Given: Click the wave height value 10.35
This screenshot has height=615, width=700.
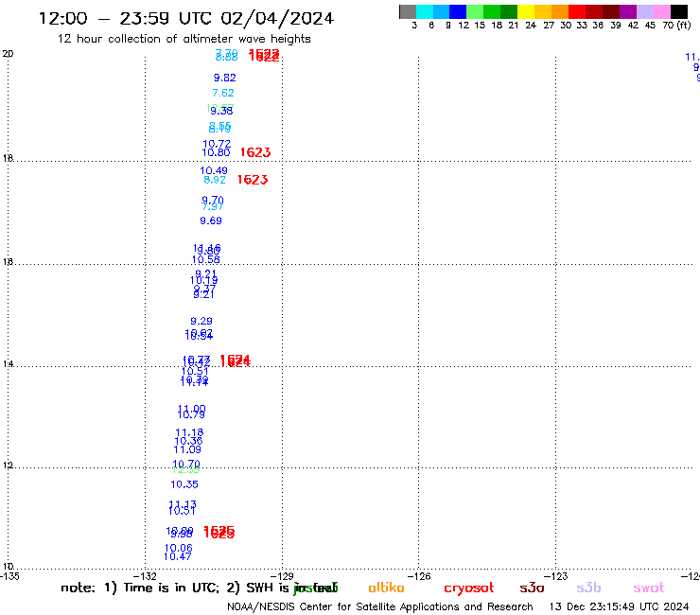Looking at the screenshot, I should point(184,484).
